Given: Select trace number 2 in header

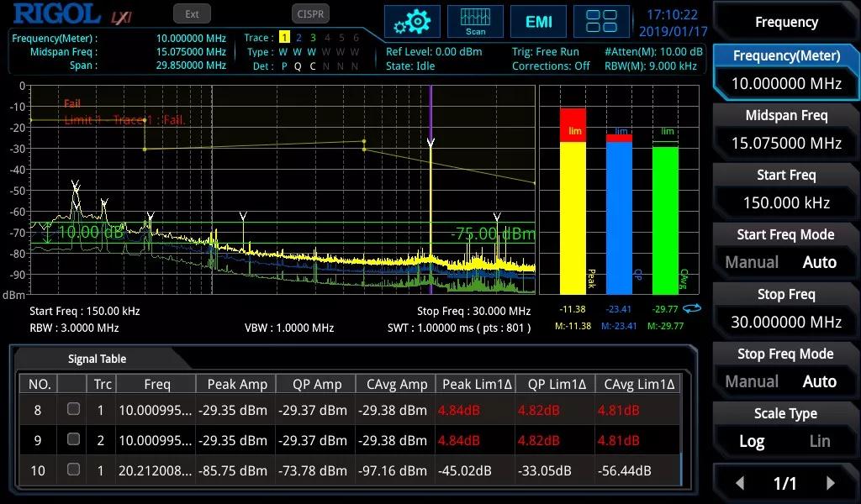Looking at the screenshot, I should 298,38.
